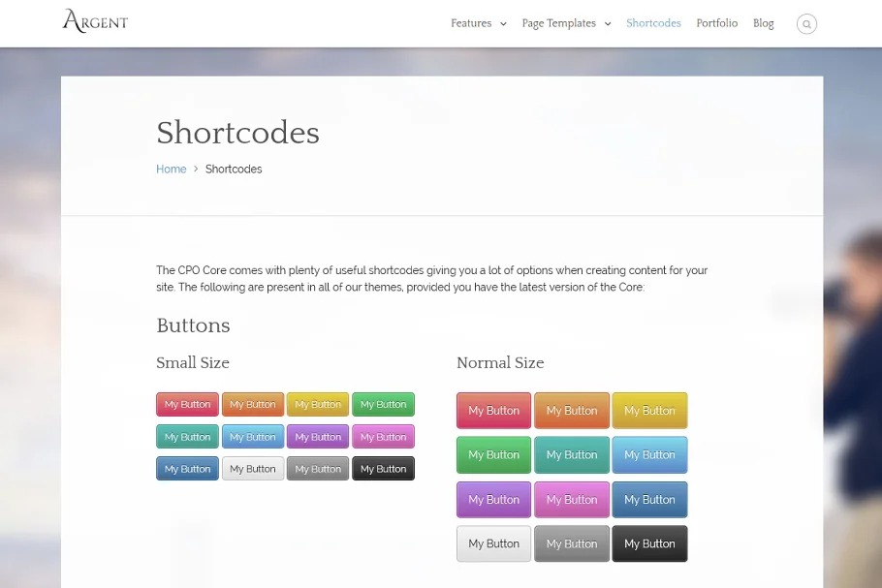The image size is (882, 588).
Task: Go to the Blog page
Action: tap(763, 23)
